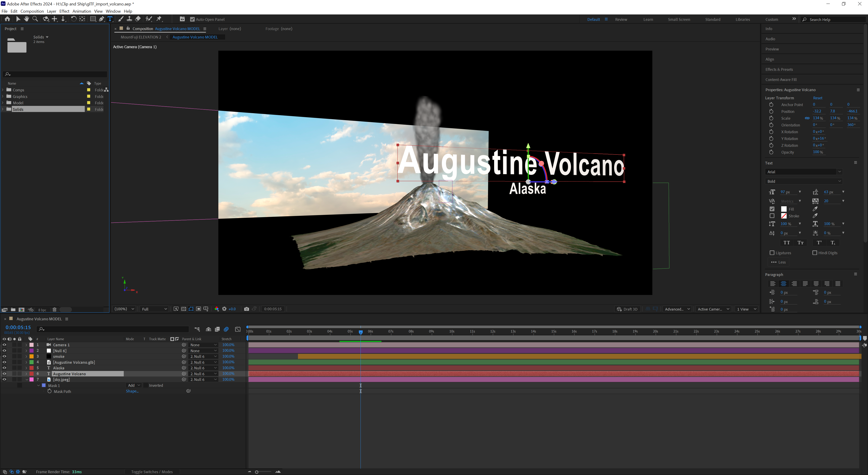The width and height of the screenshot is (868, 475).
Task: Open the Composition menu
Action: (32, 11)
